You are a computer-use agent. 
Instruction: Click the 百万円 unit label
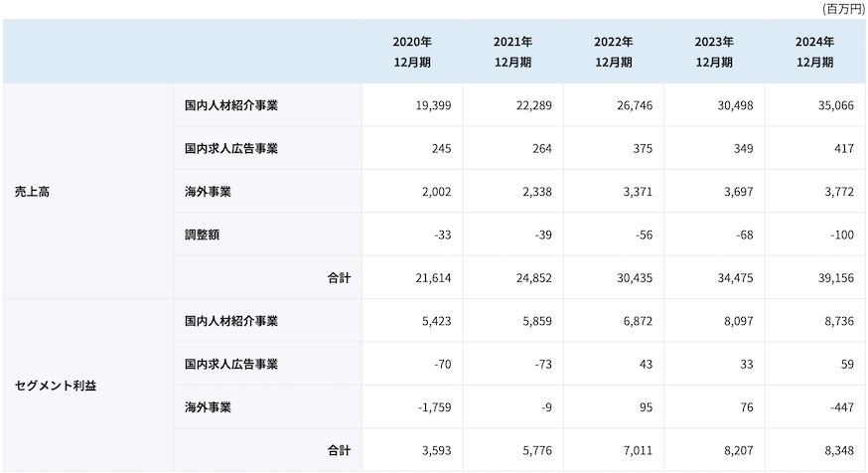pyautogui.click(x=843, y=9)
